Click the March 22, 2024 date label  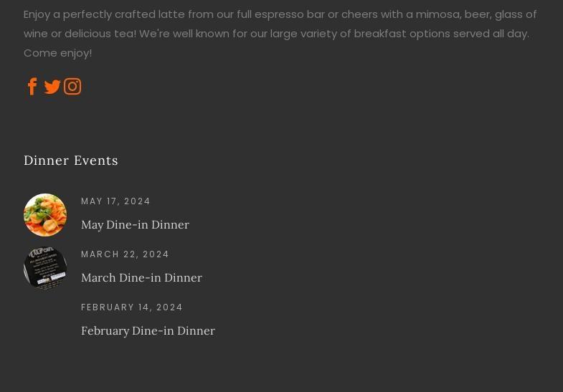click(x=125, y=254)
